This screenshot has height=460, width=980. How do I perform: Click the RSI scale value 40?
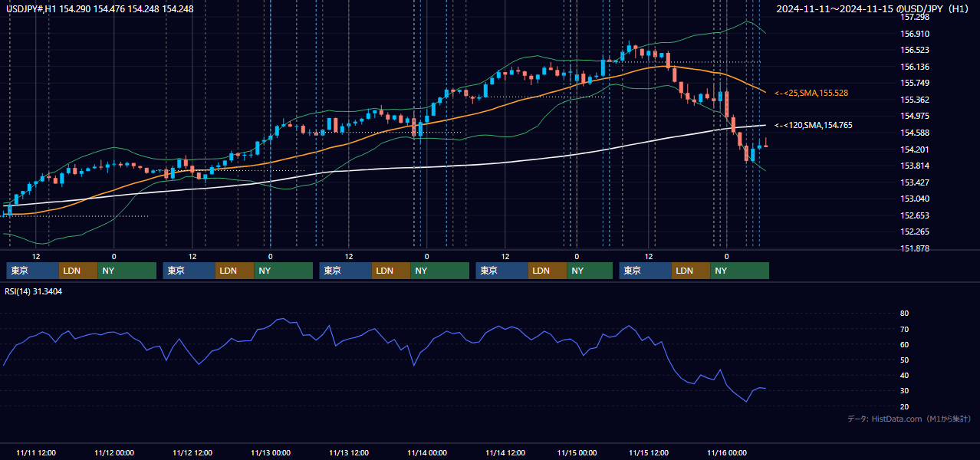click(x=904, y=375)
